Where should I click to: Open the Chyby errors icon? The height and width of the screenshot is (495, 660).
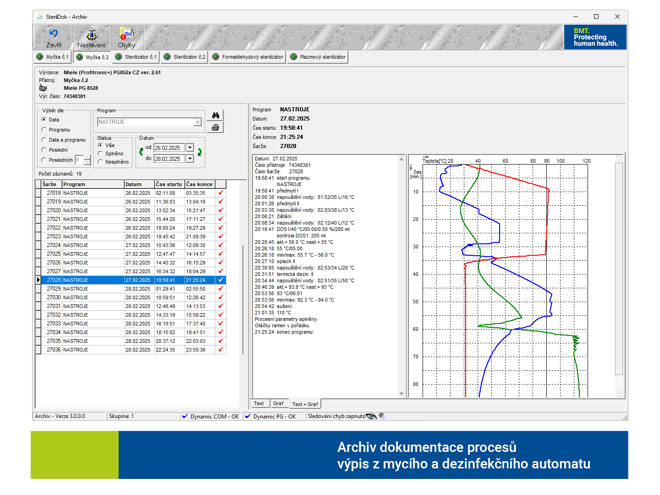click(x=127, y=38)
